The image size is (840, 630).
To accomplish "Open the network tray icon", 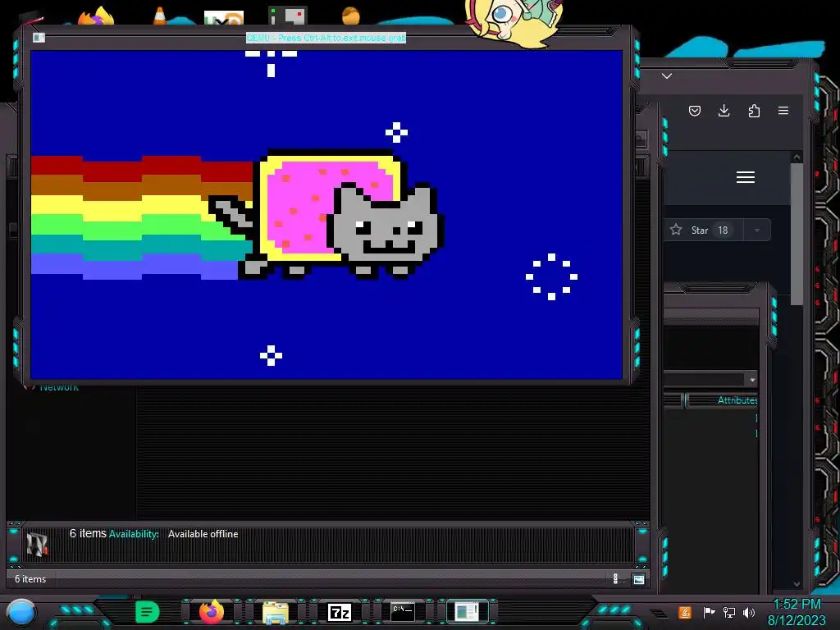I will pos(729,612).
